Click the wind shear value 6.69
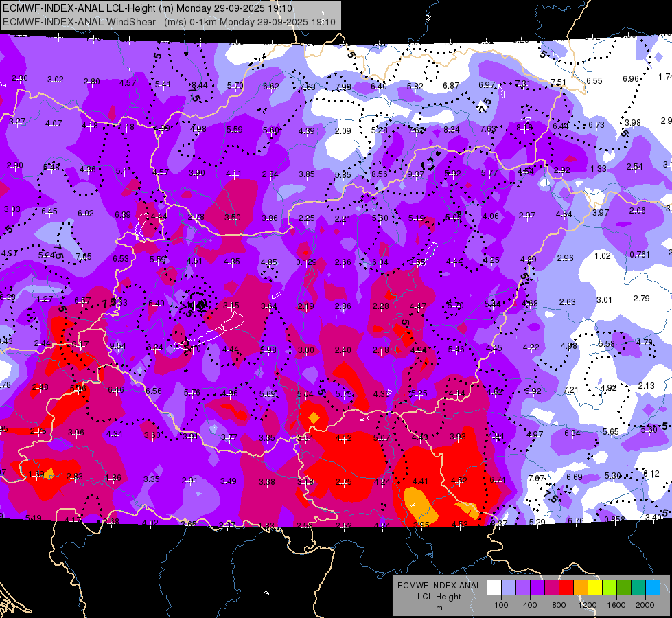The image size is (672, 618). (x=575, y=477)
